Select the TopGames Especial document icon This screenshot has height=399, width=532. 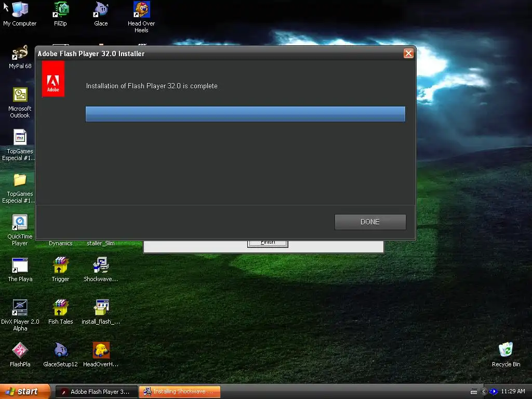pos(20,145)
